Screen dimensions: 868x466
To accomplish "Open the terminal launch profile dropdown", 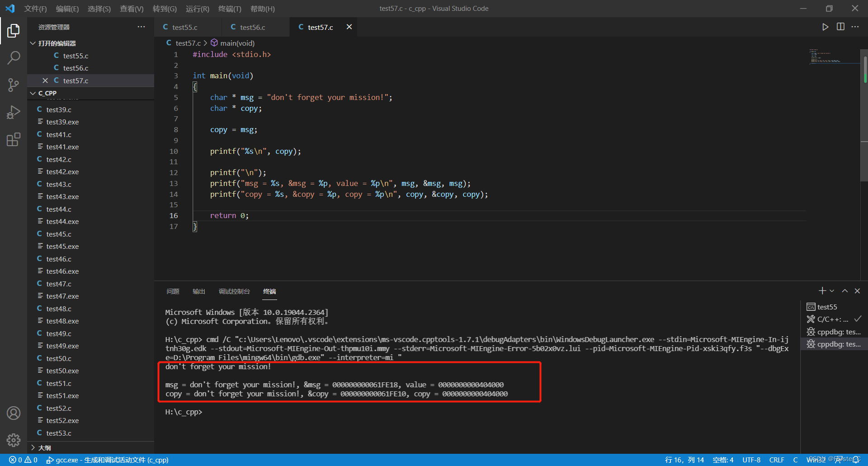I will tap(832, 291).
